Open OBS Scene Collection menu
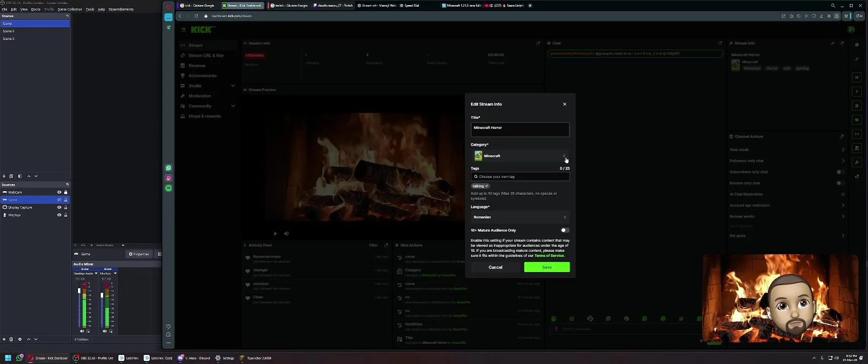The width and height of the screenshot is (868, 364). [x=70, y=9]
